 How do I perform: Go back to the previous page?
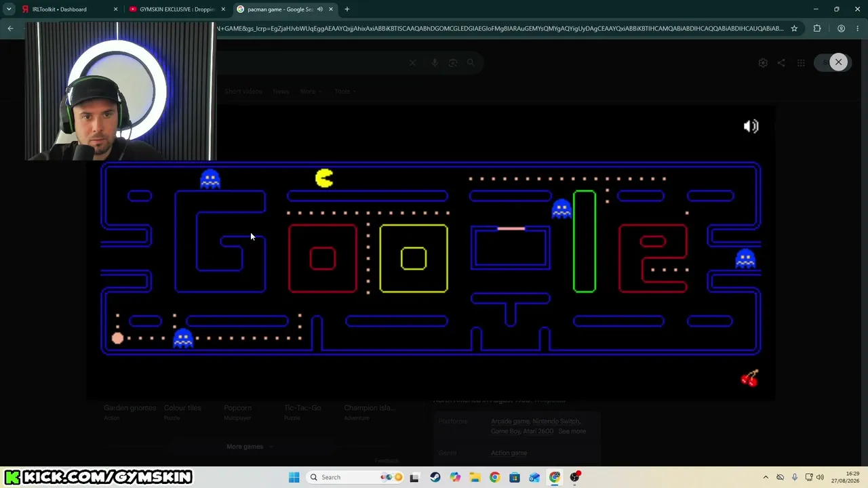click(x=10, y=28)
